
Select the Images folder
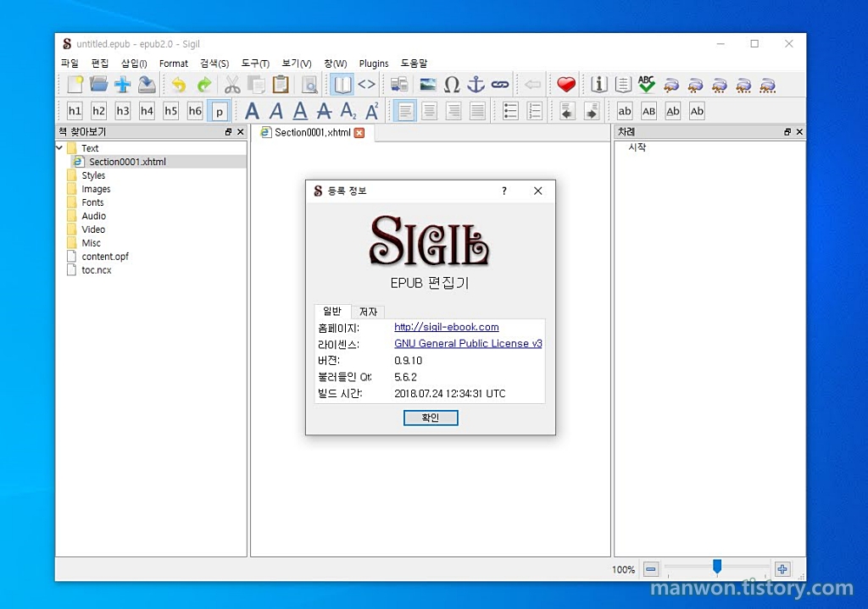(x=96, y=189)
